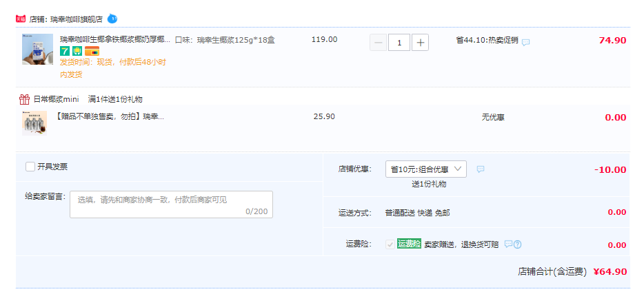Click the green shield guarantee badge
The image size is (644, 294).
[x=77, y=51]
